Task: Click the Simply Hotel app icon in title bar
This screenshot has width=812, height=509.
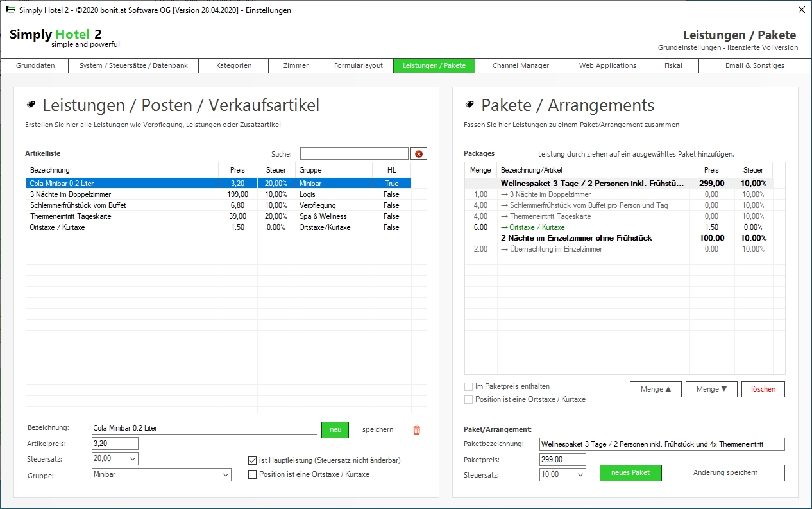Action: pos(10,10)
